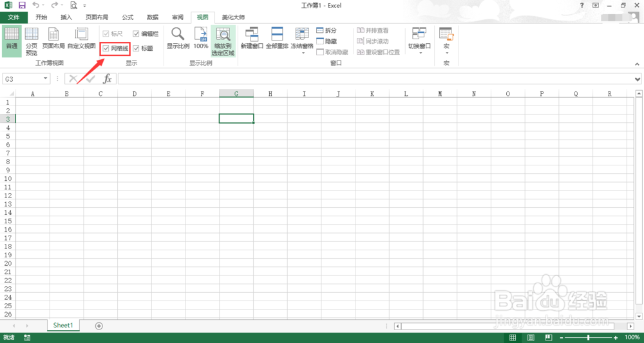Image resolution: width=644 pixels, height=343 pixels.
Task: Click the macro record icon in status bar
Action: [x=28, y=338]
